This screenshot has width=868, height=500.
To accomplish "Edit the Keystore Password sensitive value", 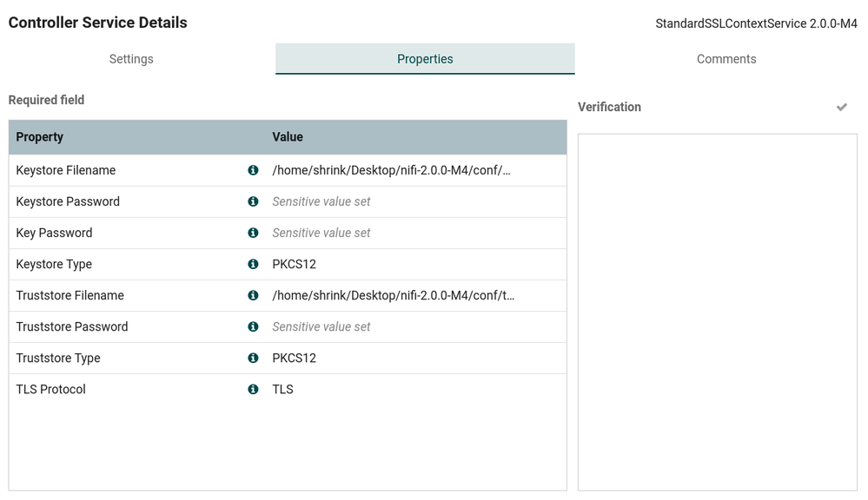I will 321,201.
